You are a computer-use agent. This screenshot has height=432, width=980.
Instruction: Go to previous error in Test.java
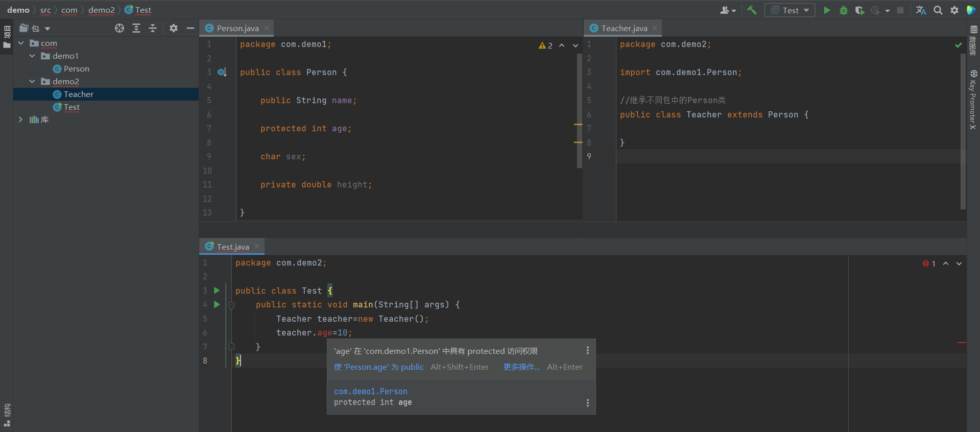tap(946, 263)
